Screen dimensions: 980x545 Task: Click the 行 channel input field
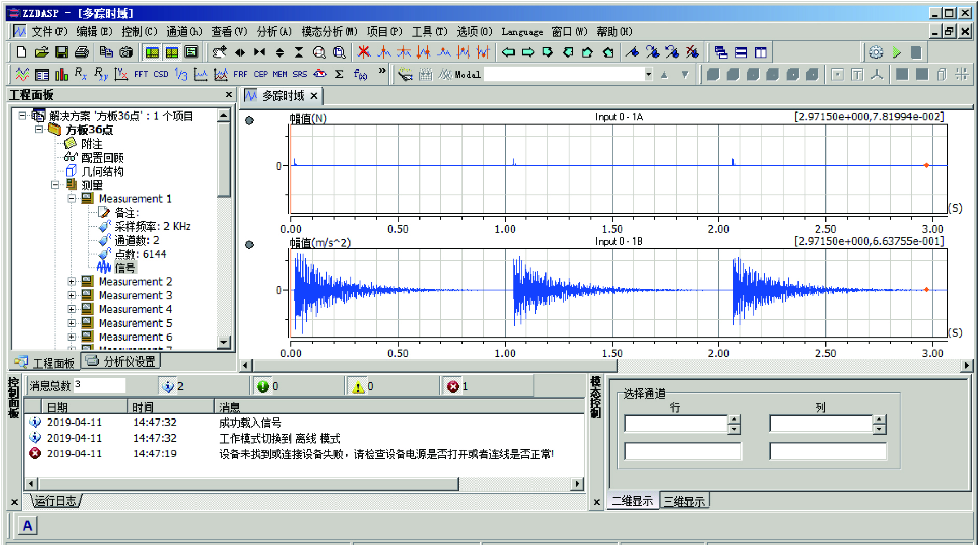click(x=676, y=424)
